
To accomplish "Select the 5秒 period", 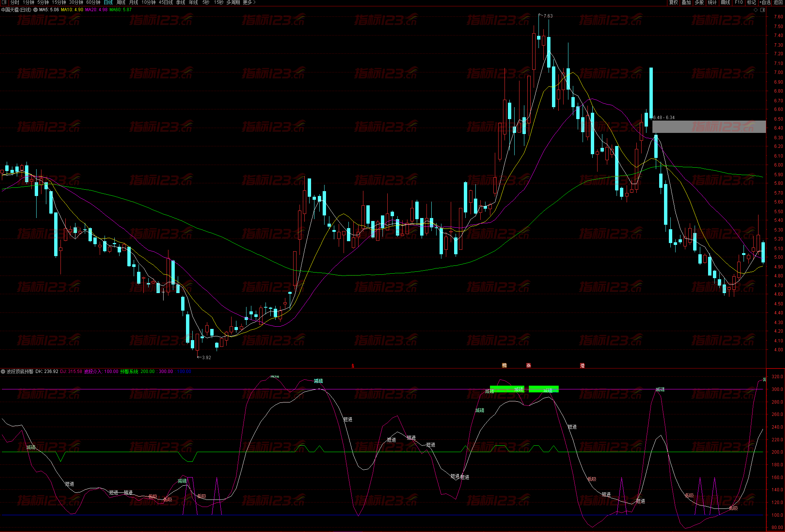I will [206, 3].
